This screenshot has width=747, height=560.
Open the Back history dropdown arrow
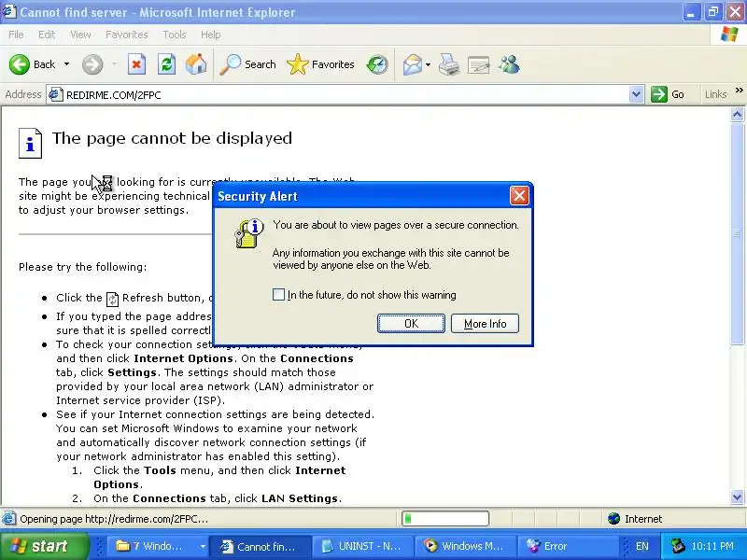(66, 64)
